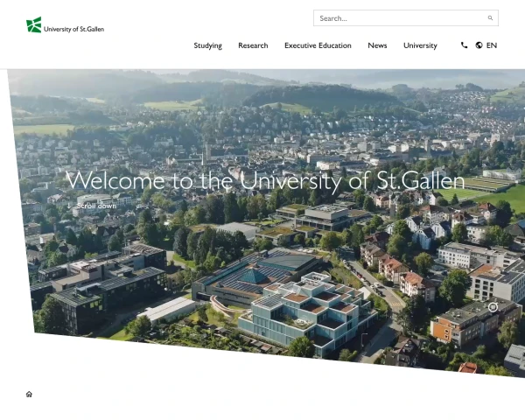Open the Executive Education menu

coord(318,45)
